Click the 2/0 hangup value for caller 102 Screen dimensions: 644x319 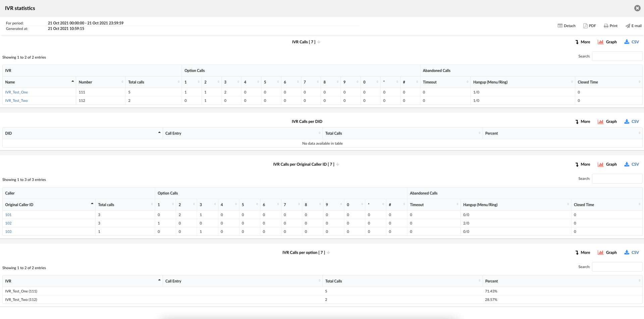tap(466, 223)
